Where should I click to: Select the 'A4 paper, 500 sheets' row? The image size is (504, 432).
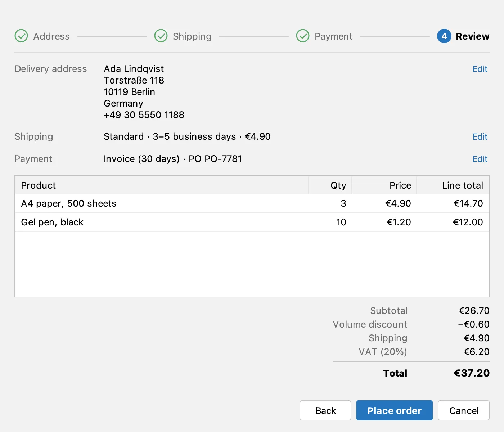pyautogui.click(x=252, y=203)
